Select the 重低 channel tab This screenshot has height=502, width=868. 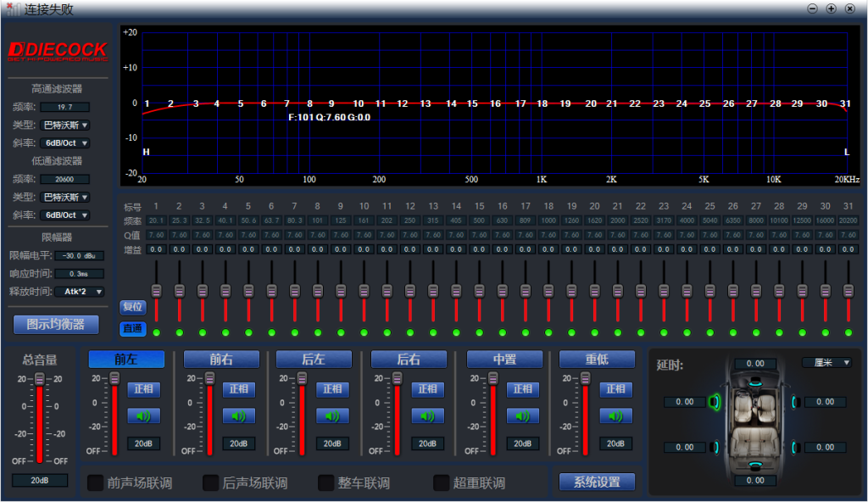597,359
